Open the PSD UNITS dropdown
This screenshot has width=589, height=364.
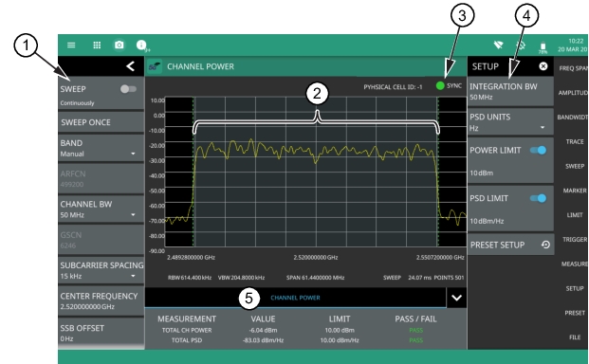[x=510, y=122]
